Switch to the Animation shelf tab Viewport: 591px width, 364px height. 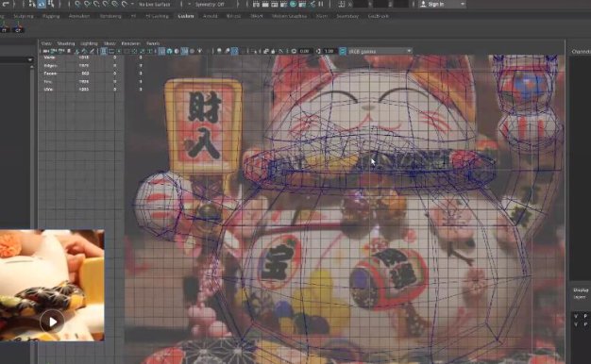point(79,16)
